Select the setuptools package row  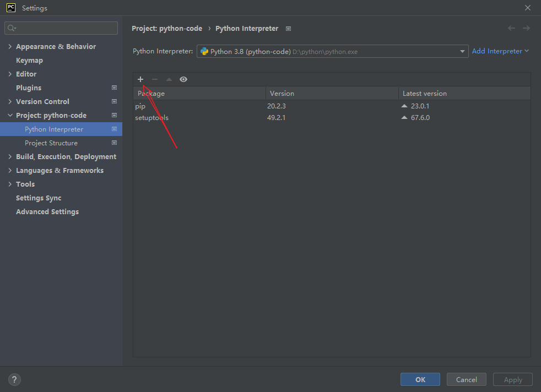(332, 118)
